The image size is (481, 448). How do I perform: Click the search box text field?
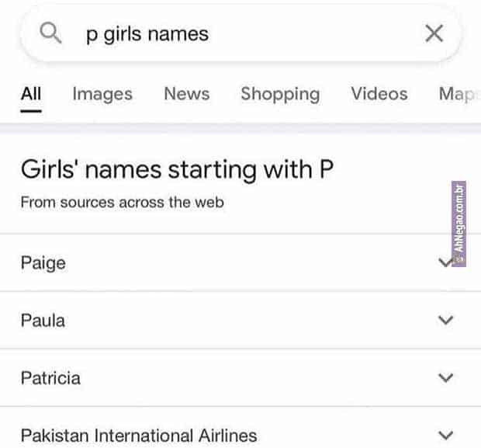point(233,34)
